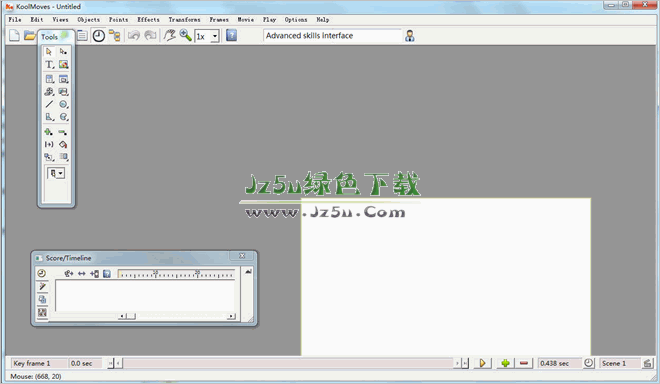Viewport: 660px width, 384px height.
Task: Click the clock icon in main toolbar
Action: coord(98,36)
